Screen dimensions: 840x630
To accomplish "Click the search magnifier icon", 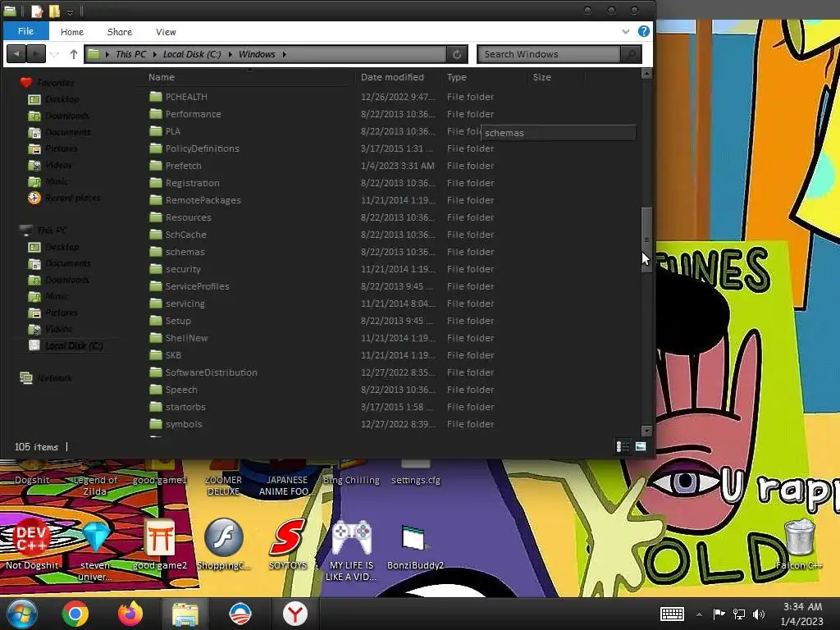I will [x=631, y=54].
